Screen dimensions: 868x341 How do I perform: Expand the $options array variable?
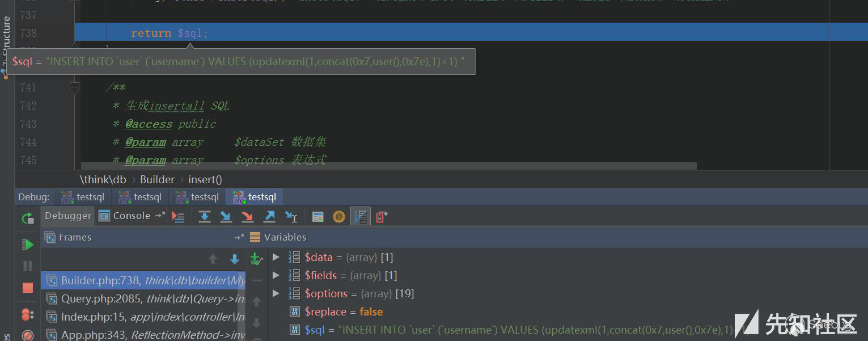coord(276,293)
